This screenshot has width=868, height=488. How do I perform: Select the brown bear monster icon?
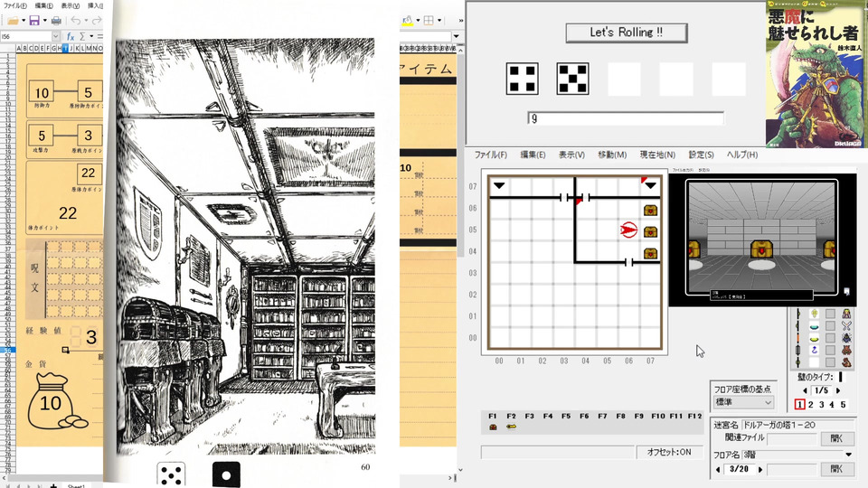pos(846,351)
